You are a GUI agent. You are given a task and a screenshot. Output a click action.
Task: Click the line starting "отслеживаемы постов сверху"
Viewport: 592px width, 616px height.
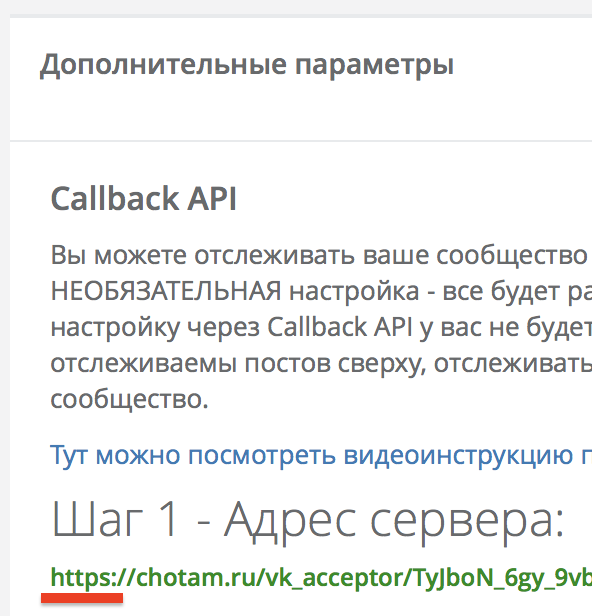click(321, 364)
